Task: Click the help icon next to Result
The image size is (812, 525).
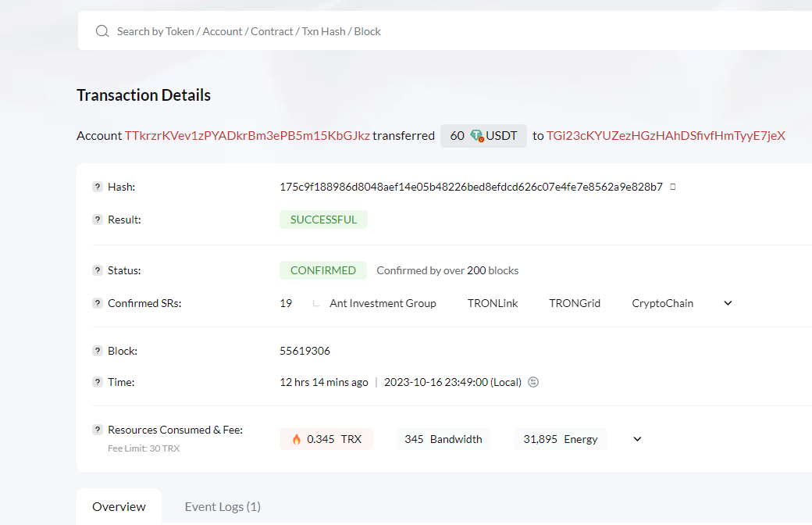Action: (98, 220)
